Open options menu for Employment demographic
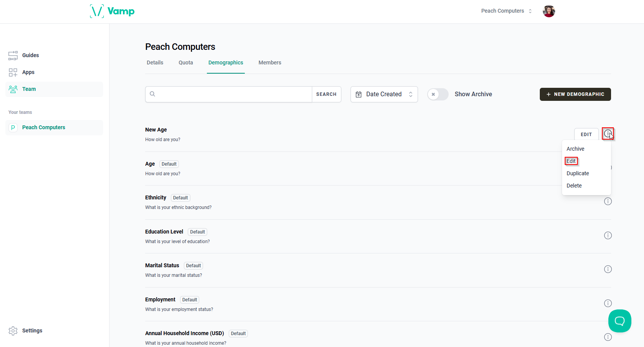The width and height of the screenshot is (644, 347). click(608, 303)
